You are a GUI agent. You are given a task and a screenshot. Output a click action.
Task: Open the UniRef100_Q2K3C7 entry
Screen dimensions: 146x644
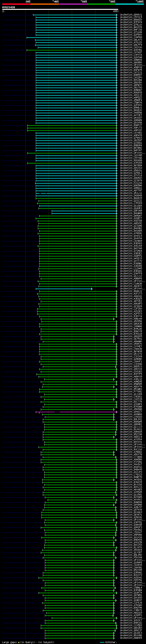click(x=131, y=620)
